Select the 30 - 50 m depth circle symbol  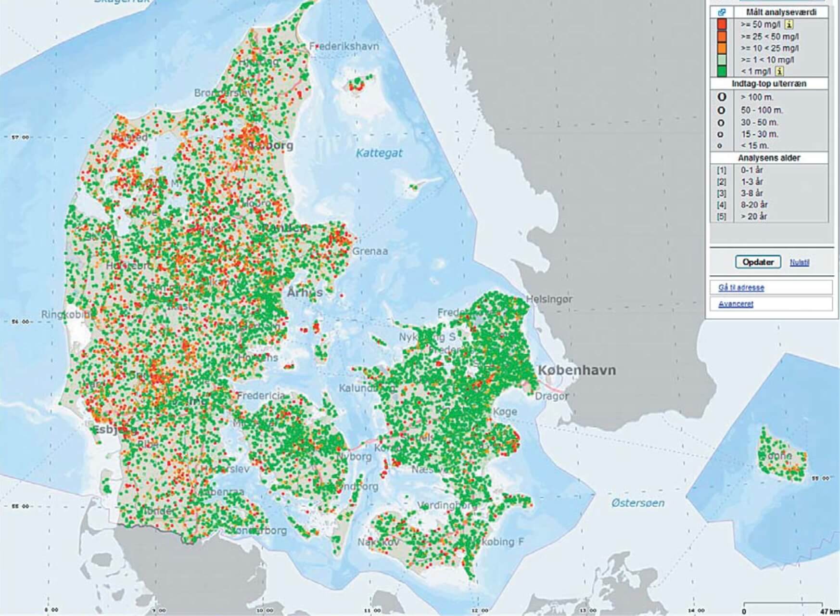click(x=721, y=123)
